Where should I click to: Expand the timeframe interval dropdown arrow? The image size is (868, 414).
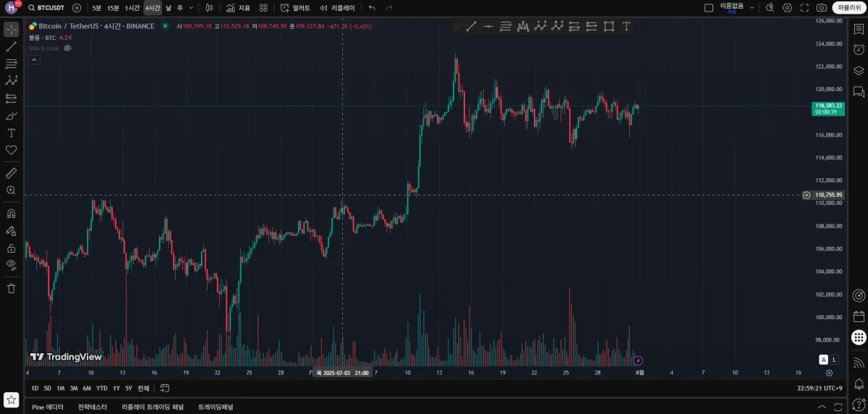pos(191,8)
